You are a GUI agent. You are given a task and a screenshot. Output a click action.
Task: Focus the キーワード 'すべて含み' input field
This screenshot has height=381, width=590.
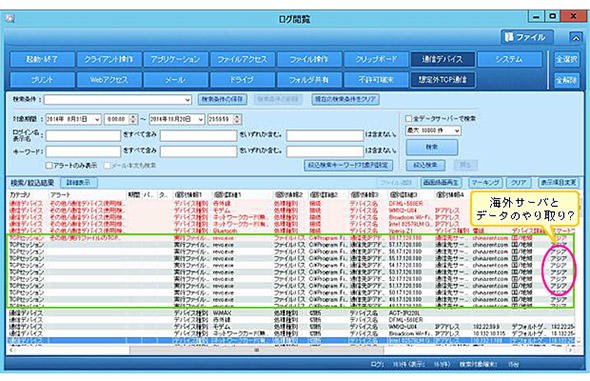coord(83,151)
